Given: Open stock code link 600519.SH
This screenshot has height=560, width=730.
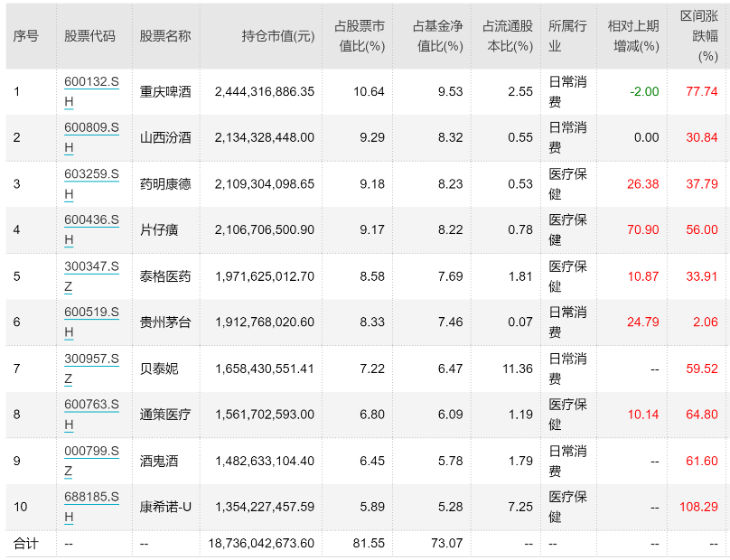Looking at the screenshot, I should pos(91,322).
